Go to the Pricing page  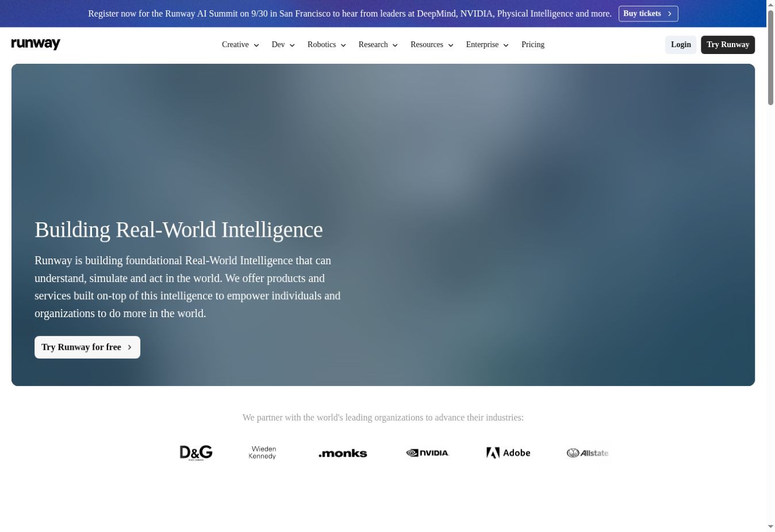[533, 45]
